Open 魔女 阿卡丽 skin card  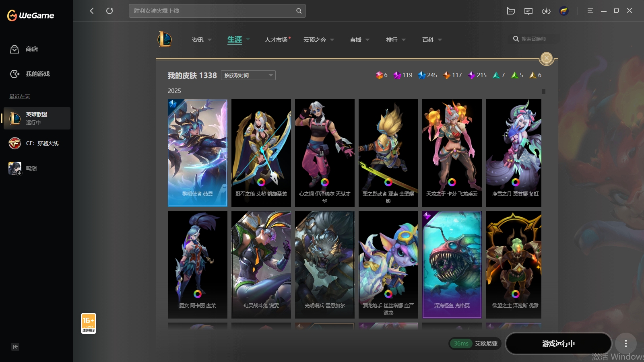[198, 265]
